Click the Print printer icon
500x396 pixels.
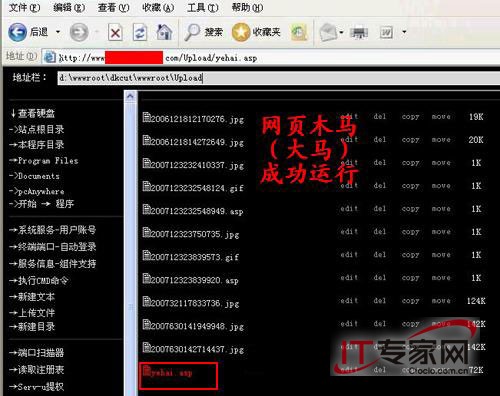pyautogui.click(x=359, y=33)
